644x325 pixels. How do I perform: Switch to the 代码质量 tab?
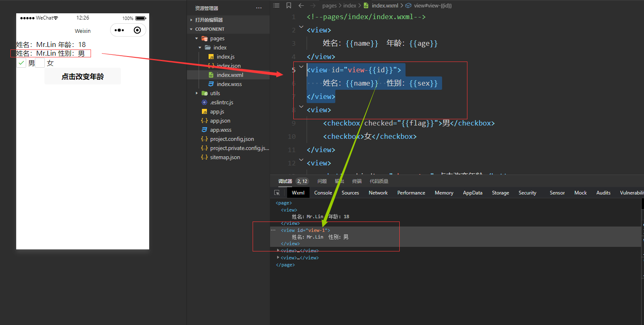coord(379,181)
